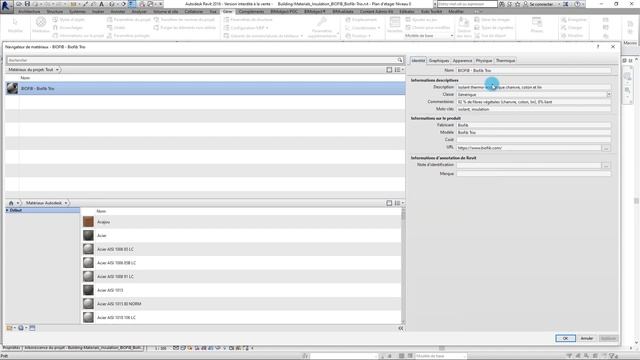Image resolution: width=640 pixels, height=360 pixels.
Task: Click the Acajou brown material swatch
Action: coord(88,222)
